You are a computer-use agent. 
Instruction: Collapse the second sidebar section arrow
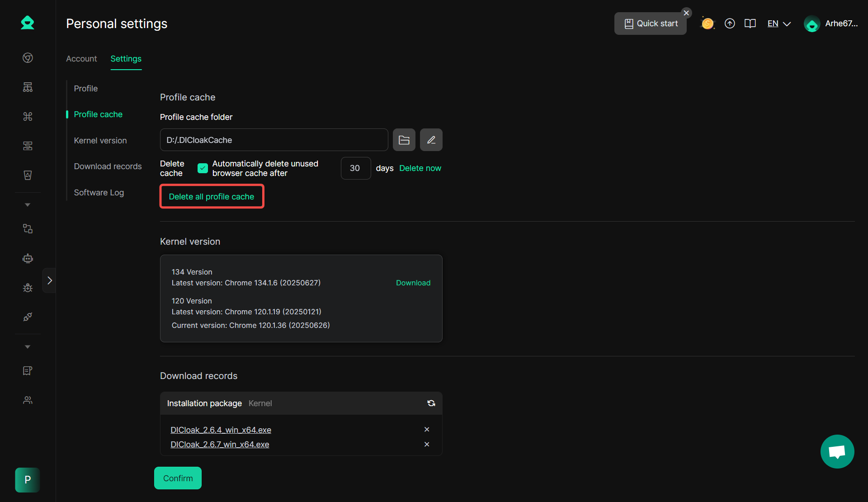(x=28, y=347)
